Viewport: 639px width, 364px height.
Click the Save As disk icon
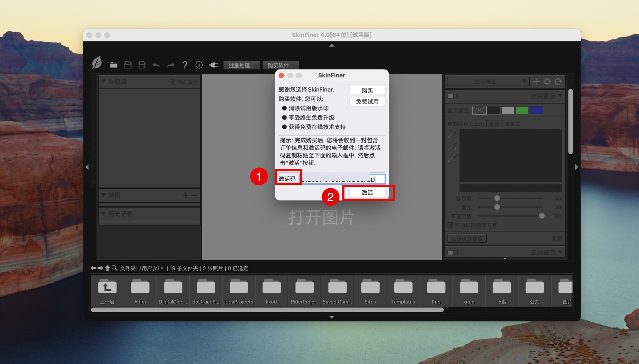(142, 65)
